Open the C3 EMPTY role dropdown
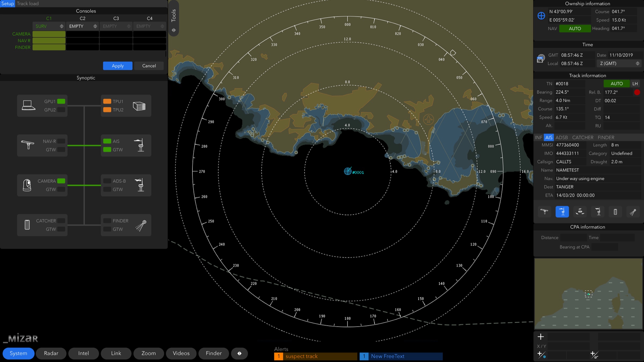This screenshot has width=644, height=362. pyautogui.click(x=116, y=26)
